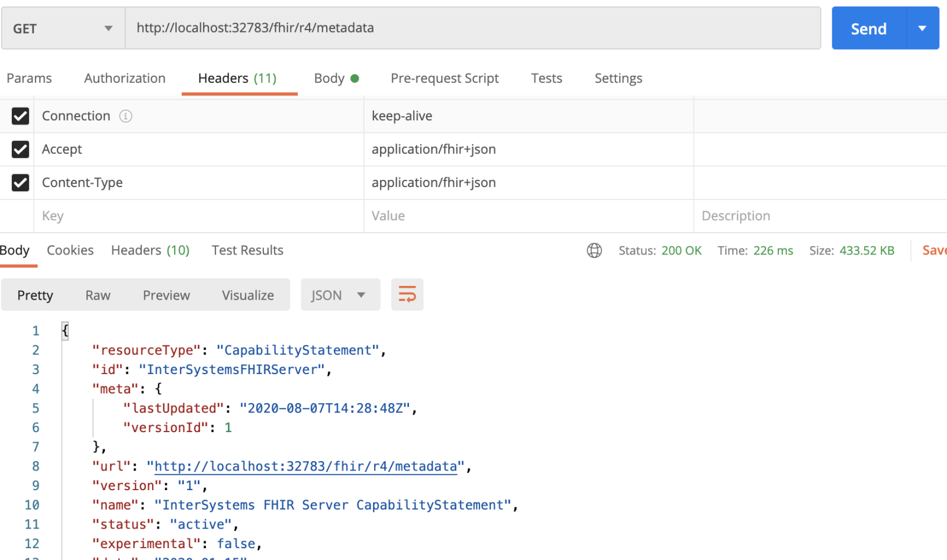The image size is (947, 560).
Task: Open the Tests tab
Action: (x=546, y=78)
